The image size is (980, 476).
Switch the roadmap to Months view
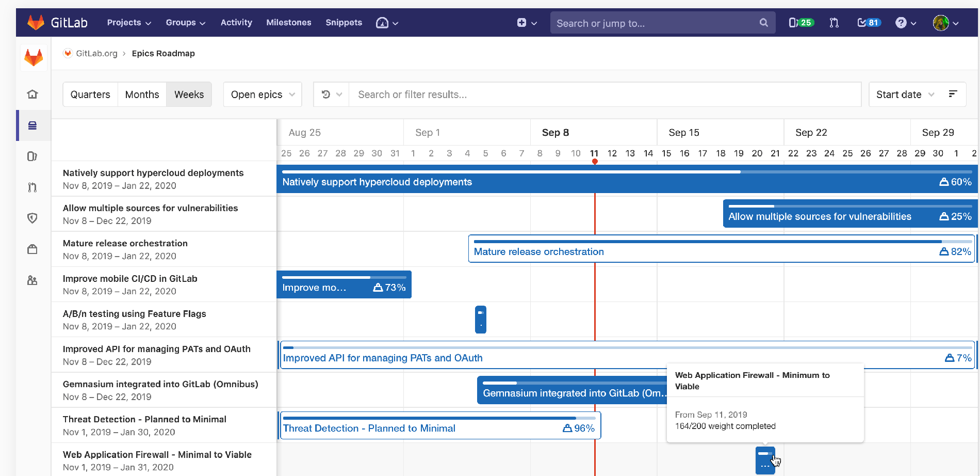pyautogui.click(x=142, y=94)
